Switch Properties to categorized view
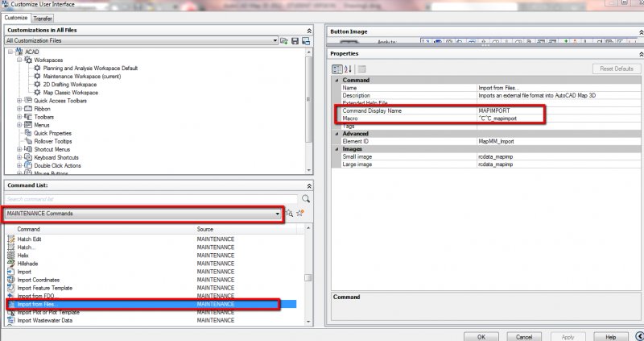Screen dimensions: 644x341 (337, 69)
